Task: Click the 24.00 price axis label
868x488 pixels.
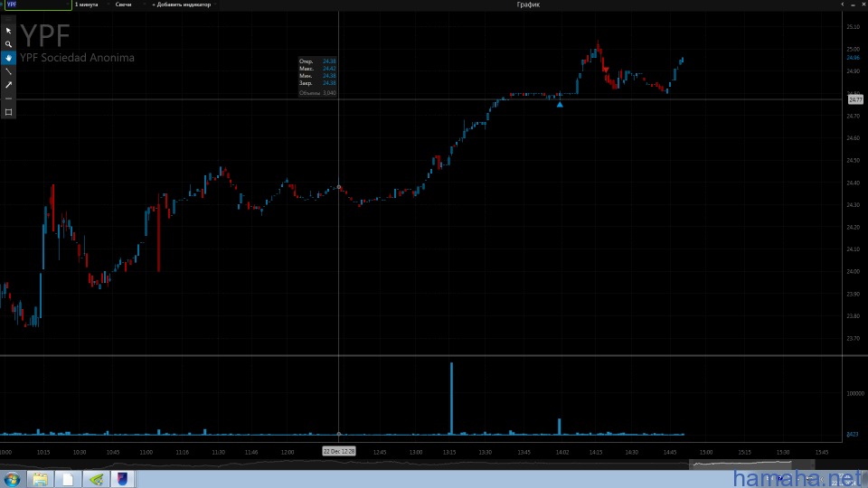Action: (x=853, y=272)
